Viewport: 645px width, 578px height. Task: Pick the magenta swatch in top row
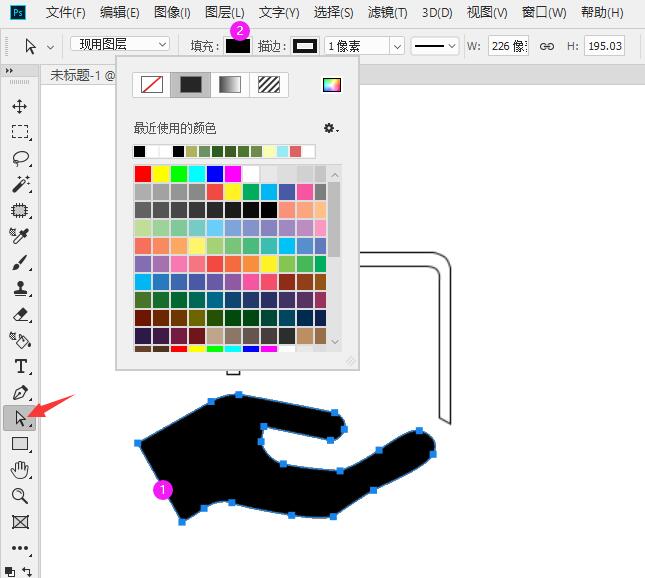click(233, 174)
